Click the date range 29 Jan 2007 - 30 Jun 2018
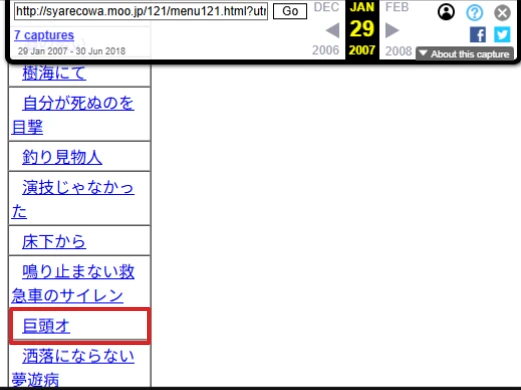 tap(72, 51)
